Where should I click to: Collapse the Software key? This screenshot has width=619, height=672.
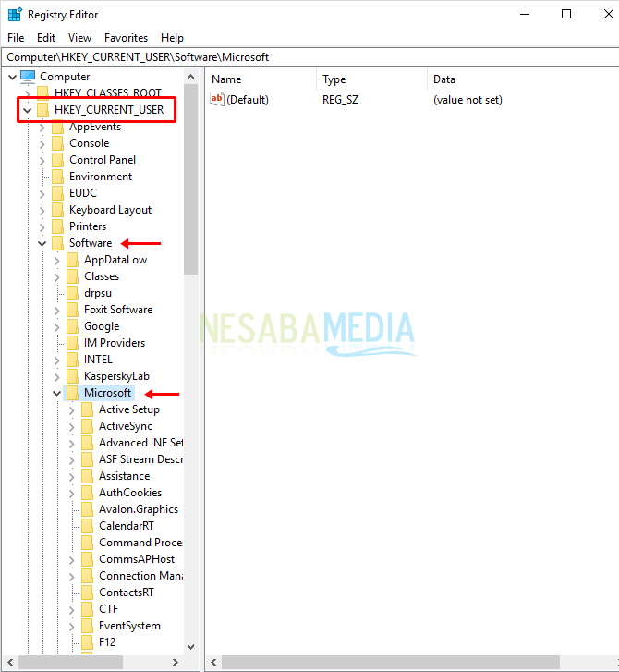pyautogui.click(x=42, y=243)
